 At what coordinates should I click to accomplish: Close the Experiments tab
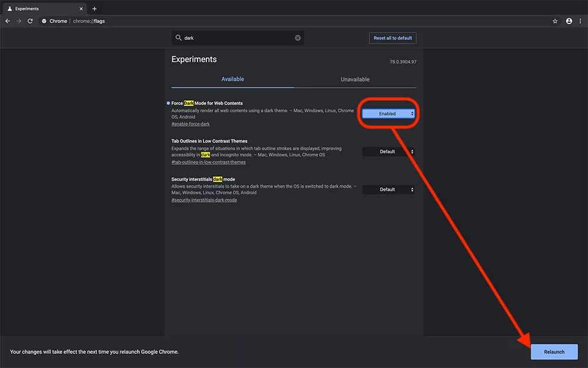click(81, 9)
